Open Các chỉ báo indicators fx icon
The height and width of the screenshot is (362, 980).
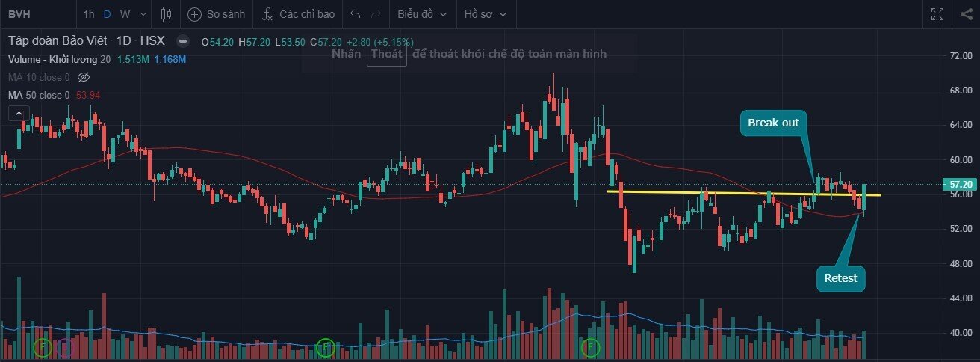point(267,14)
